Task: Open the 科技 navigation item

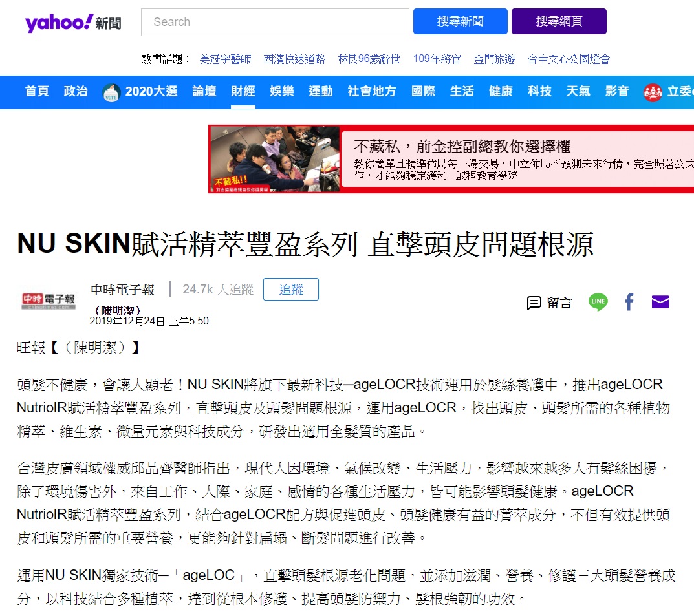Action: (539, 91)
